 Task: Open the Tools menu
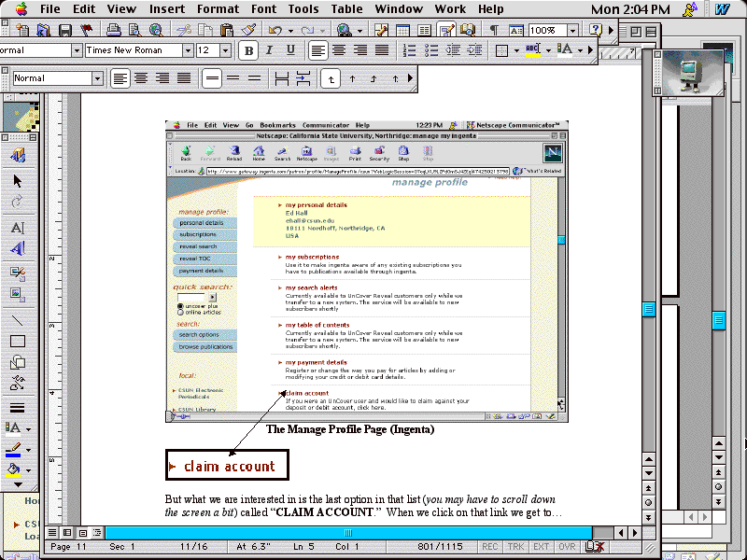(303, 9)
